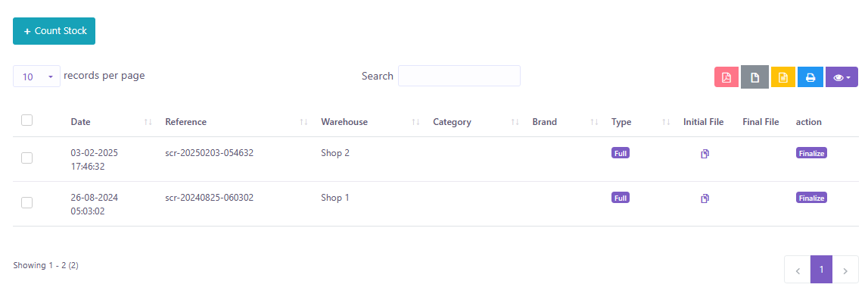Screen dimensions: 868x300
Task: Open Shop 2 initial file copy icon
Action: point(705,154)
